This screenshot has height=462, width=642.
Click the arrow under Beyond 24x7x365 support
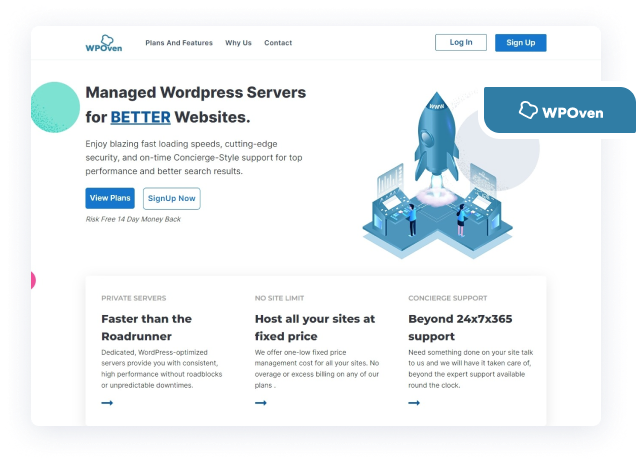(x=414, y=403)
